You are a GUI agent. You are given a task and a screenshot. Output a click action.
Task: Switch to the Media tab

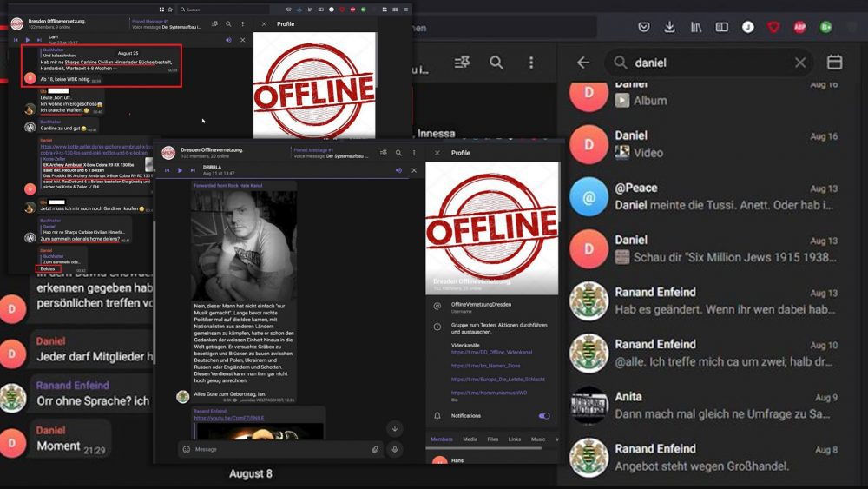[470, 439]
